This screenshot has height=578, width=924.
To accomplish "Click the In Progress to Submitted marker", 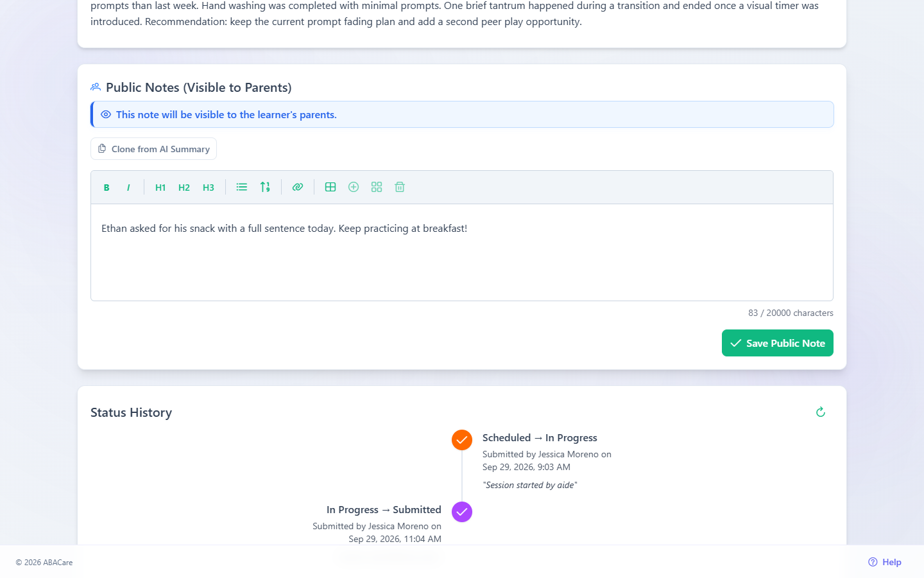I will [462, 512].
